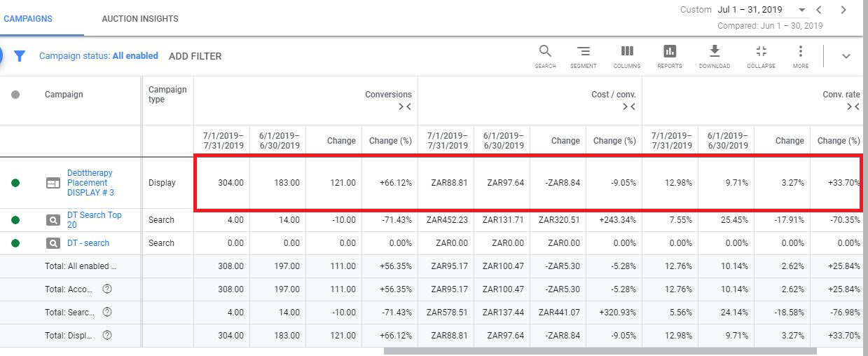Viewport: 868px width, 356px height.
Task: Switch to the Auction Insights tab
Action: click(x=140, y=19)
